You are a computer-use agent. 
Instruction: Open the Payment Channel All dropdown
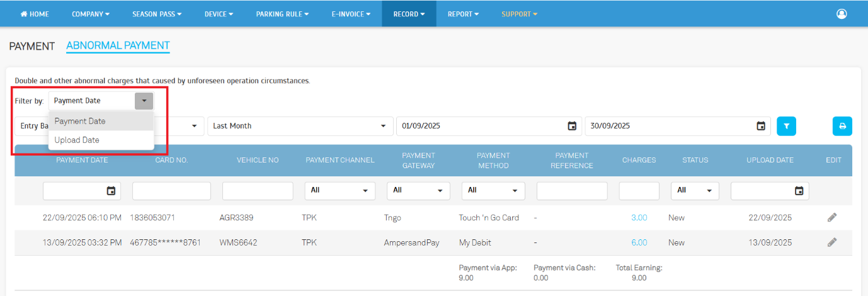tap(340, 190)
